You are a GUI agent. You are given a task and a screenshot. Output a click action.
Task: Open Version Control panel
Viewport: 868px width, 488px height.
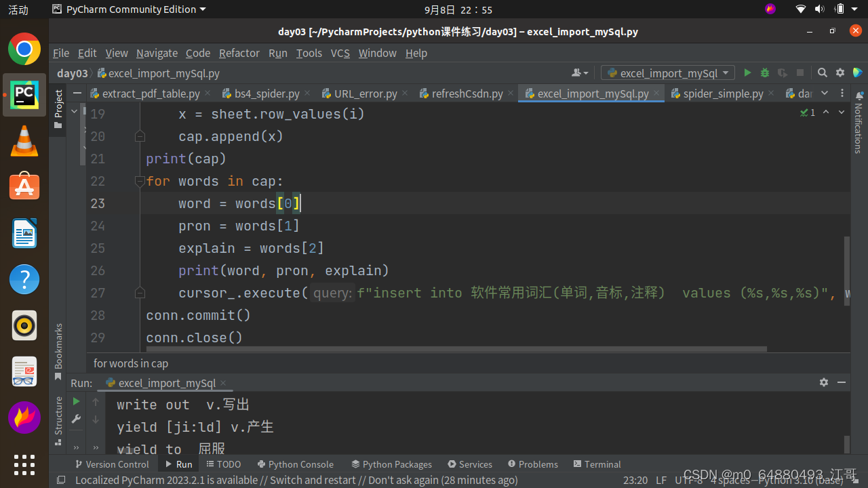point(112,464)
